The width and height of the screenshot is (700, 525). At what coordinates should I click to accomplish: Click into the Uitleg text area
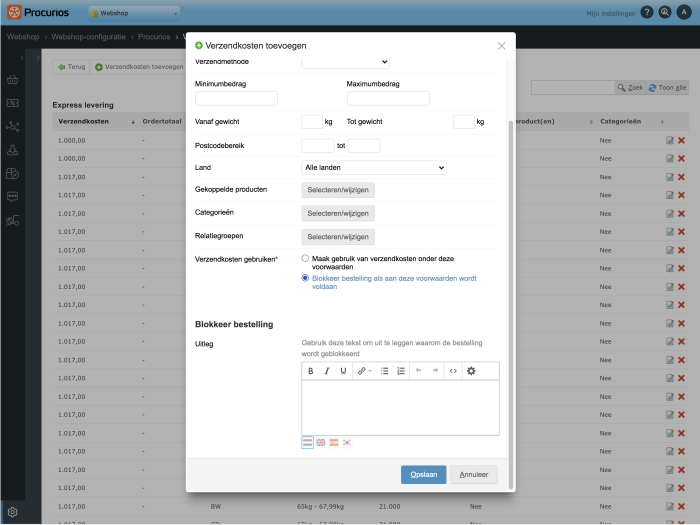[400, 408]
